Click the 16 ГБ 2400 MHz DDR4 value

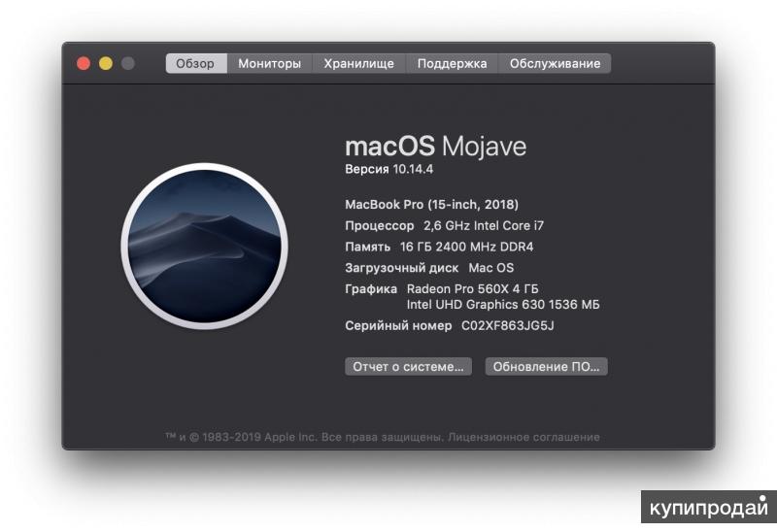click(467, 247)
